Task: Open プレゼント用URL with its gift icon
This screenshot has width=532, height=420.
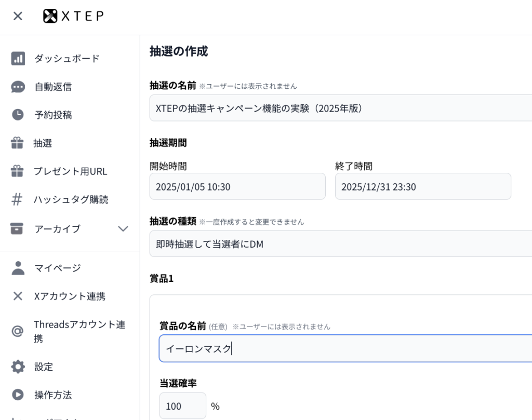Action: pyautogui.click(x=17, y=171)
